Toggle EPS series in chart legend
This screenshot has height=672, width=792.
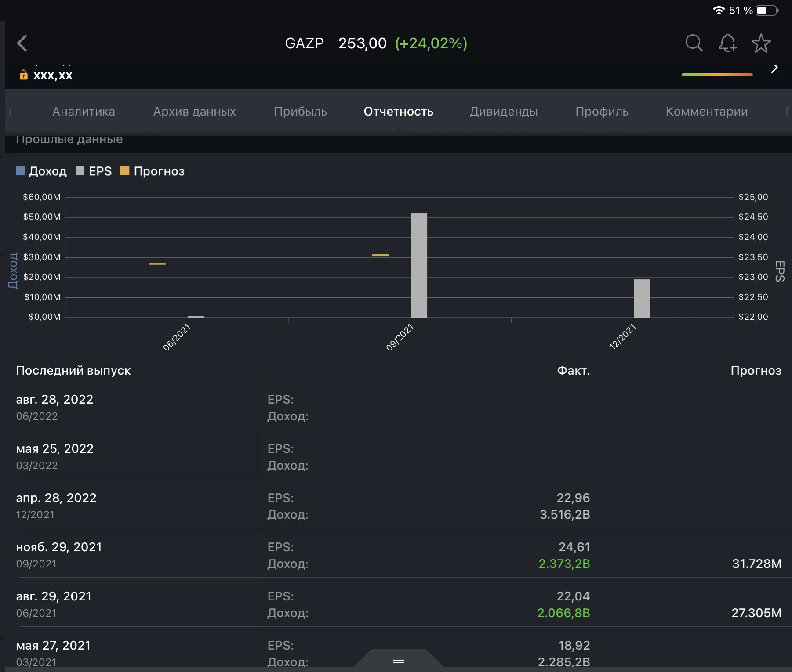pyautogui.click(x=94, y=171)
